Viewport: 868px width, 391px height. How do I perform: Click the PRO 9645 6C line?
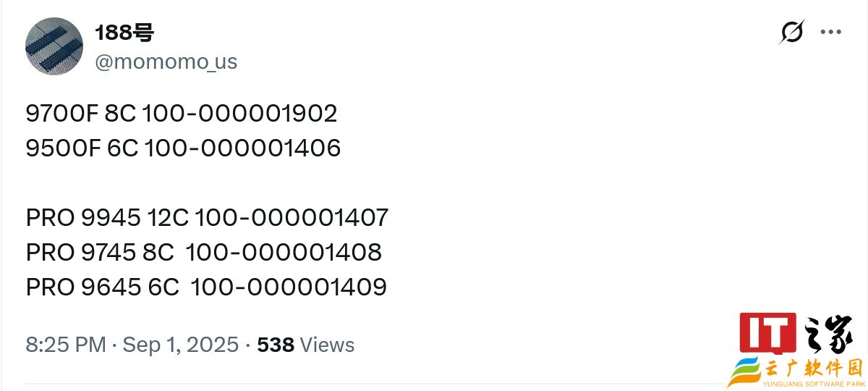[206, 287]
